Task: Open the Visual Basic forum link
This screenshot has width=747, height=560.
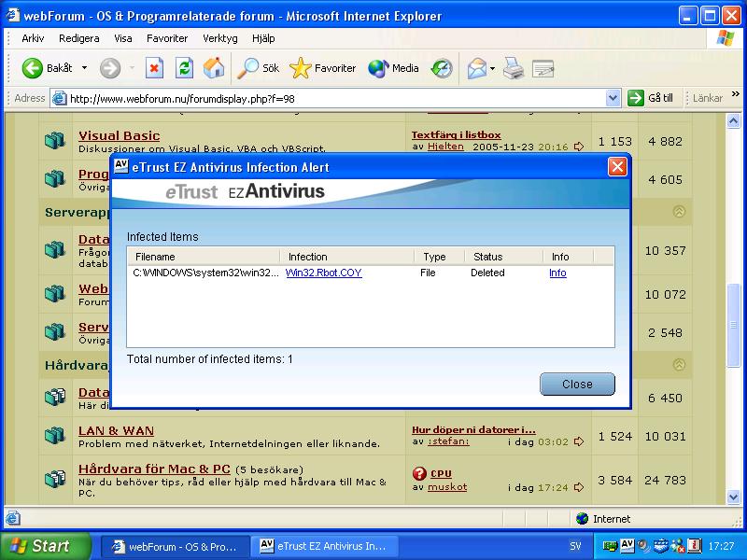Action: pos(120,135)
